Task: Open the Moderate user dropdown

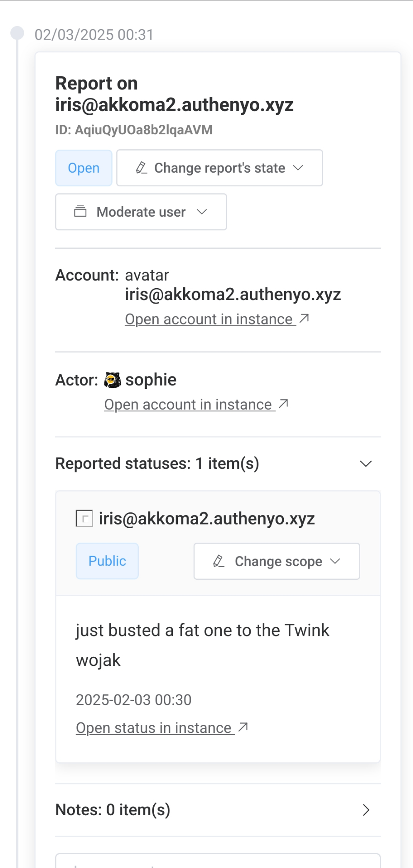Action: 141,212
